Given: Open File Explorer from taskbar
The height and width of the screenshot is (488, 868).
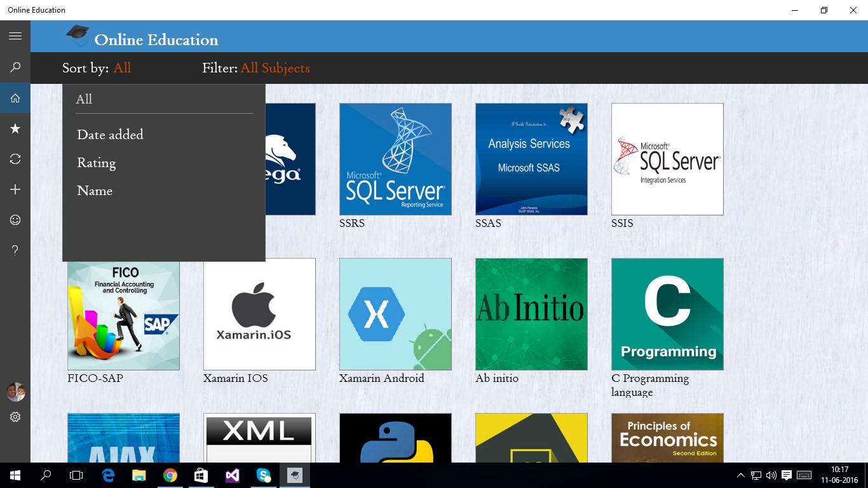Looking at the screenshot, I should 139,475.
